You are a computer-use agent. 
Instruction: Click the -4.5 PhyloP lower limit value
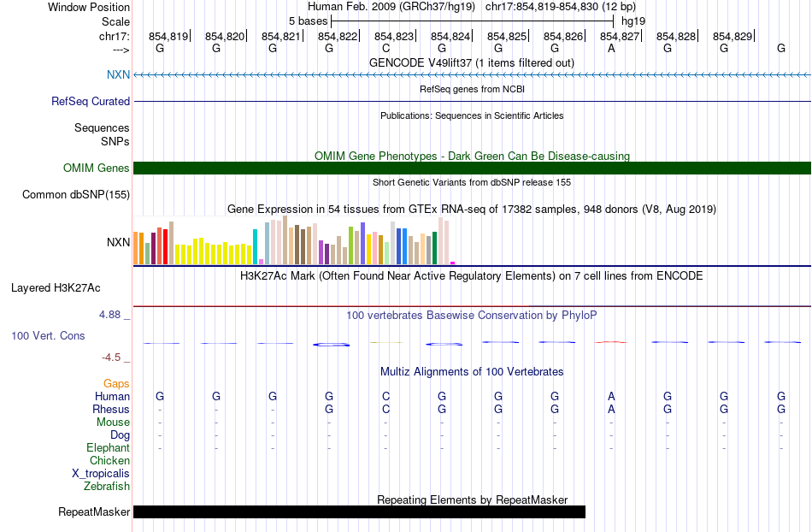[111, 358]
